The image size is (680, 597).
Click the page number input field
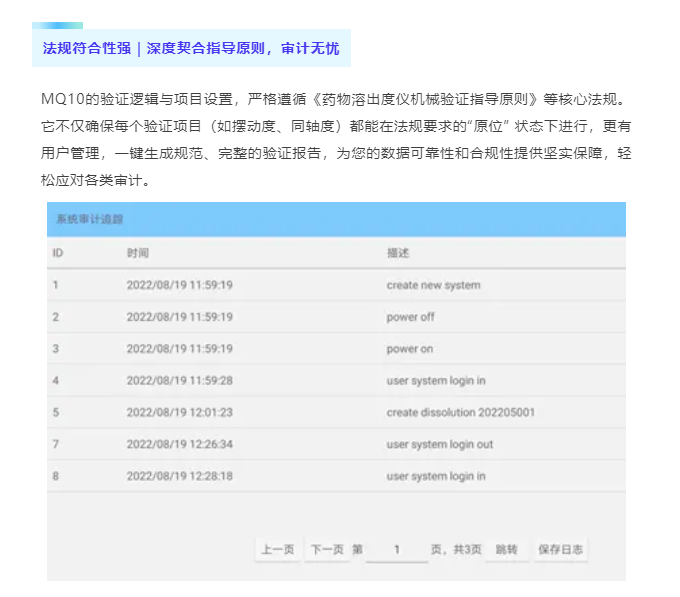coord(397,549)
